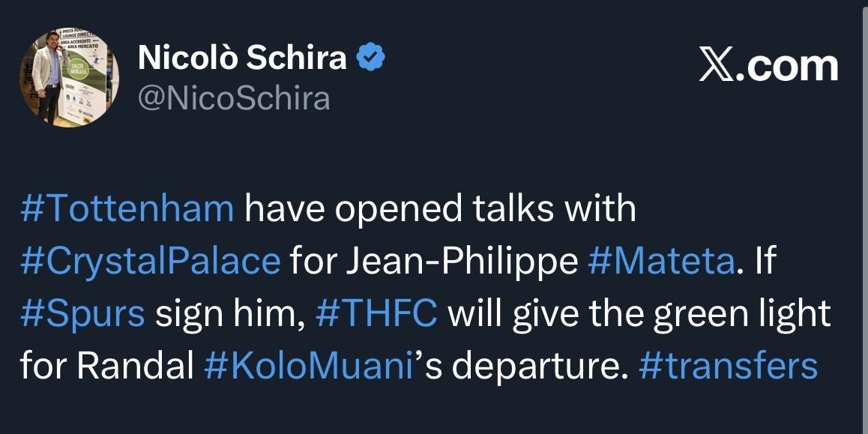
Task: Click the phrase "have opened talks with"
Action: (440, 210)
